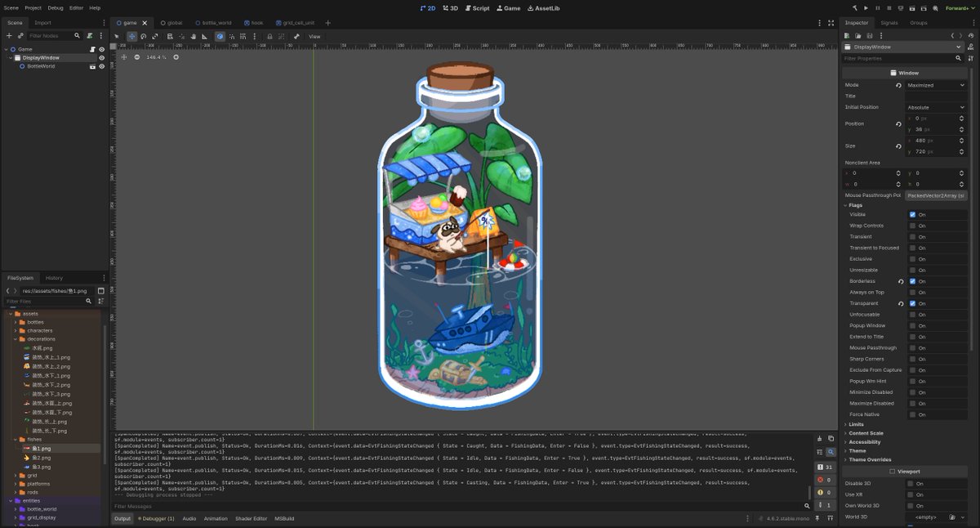The width and height of the screenshot is (980, 528).
Task: Switch to the bottle_world scene tab
Action: (x=213, y=23)
